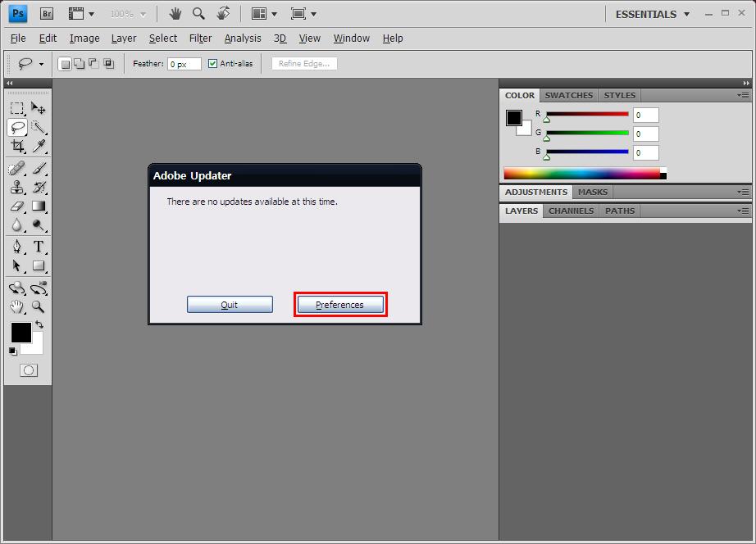
Task: Select the Gradient tool
Action: (x=38, y=206)
